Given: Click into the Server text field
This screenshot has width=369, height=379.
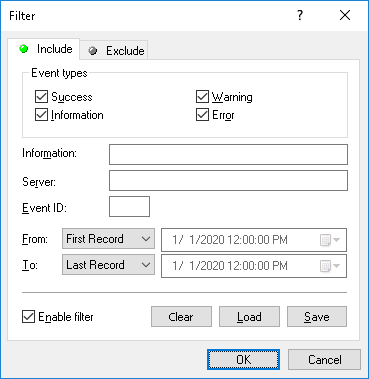Looking at the screenshot, I should 228,181.
